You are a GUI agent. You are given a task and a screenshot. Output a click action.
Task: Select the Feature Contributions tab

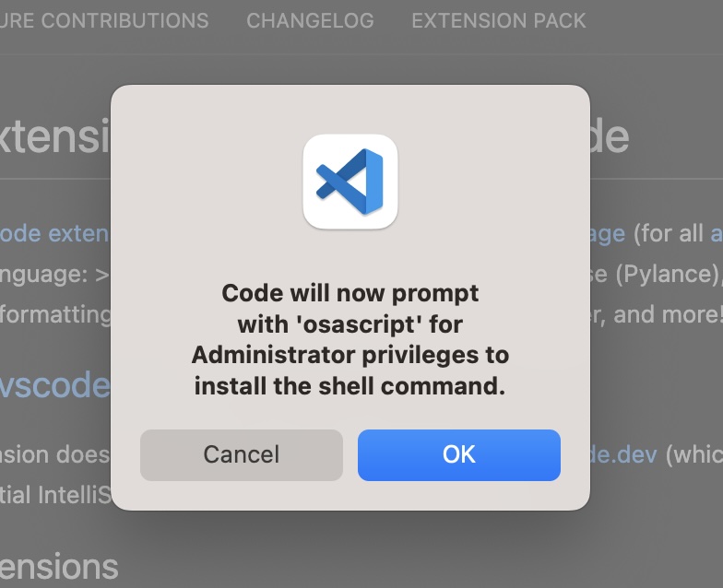104,20
